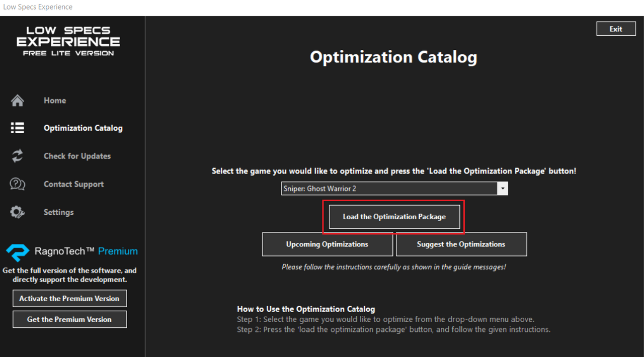644x357 pixels.
Task: Open the Settings text label
Action: [x=58, y=212]
